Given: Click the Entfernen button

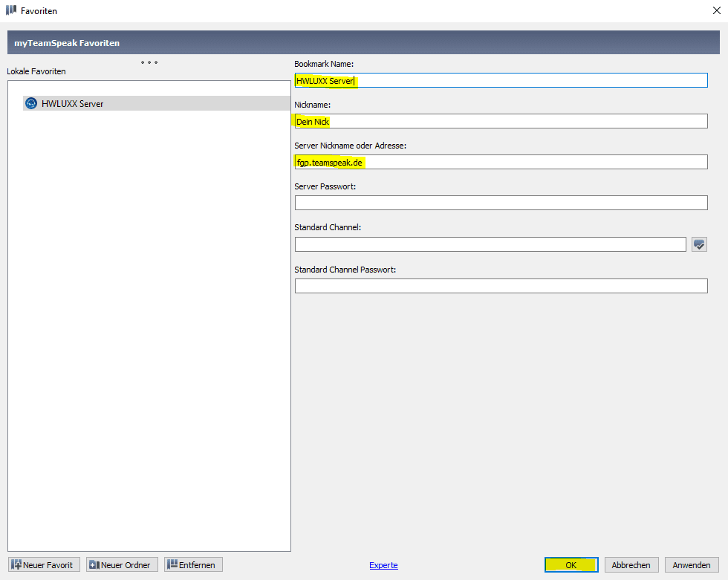Looking at the screenshot, I should [193, 564].
